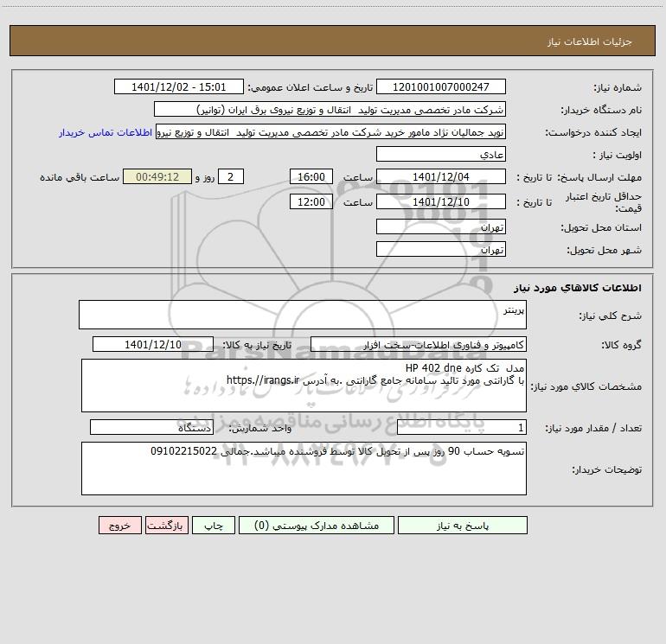
Task: Click label واحد شمارش
Action: click(260, 428)
